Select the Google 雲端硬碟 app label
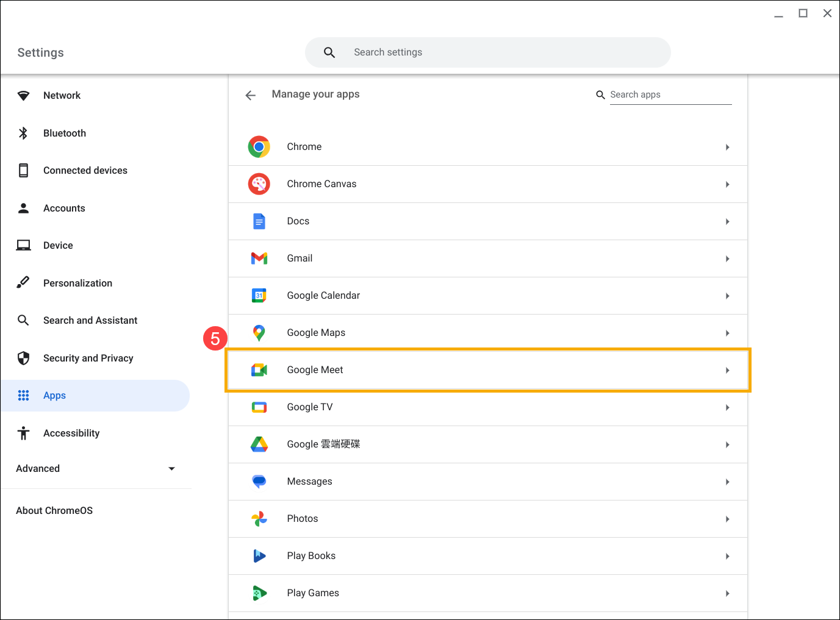 click(323, 444)
